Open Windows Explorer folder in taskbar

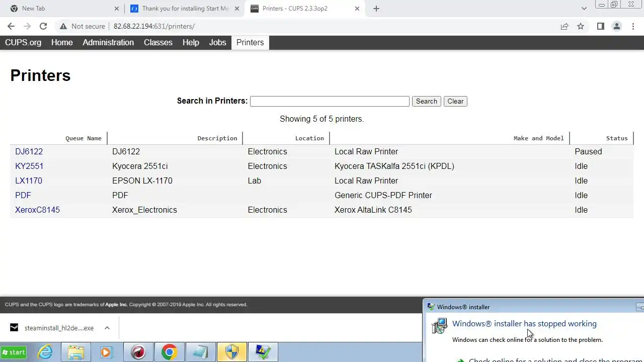76,352
